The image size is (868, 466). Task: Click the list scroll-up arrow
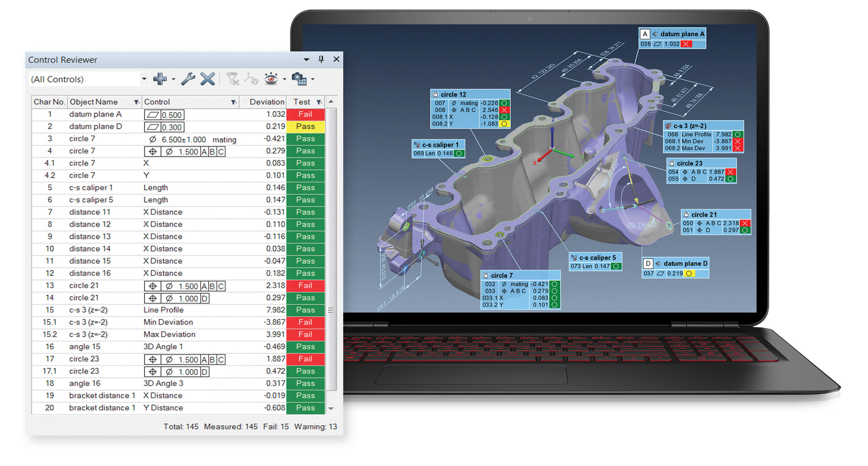[331, 102]
